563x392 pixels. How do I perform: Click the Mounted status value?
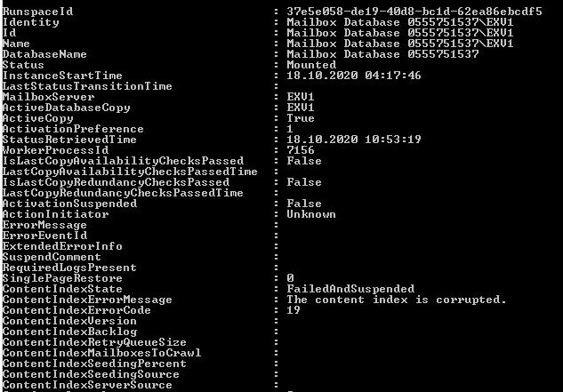click(311, 65)
